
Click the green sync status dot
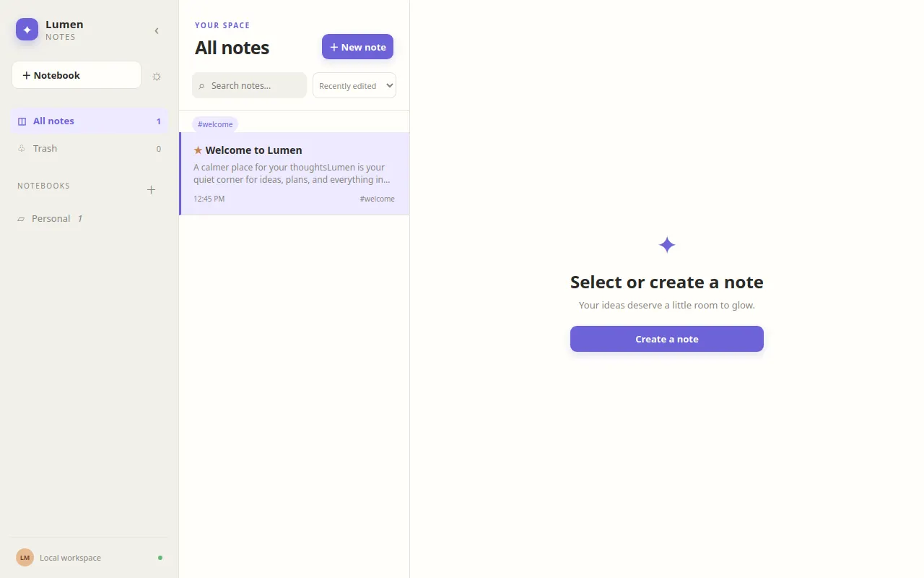pos(160,558)
